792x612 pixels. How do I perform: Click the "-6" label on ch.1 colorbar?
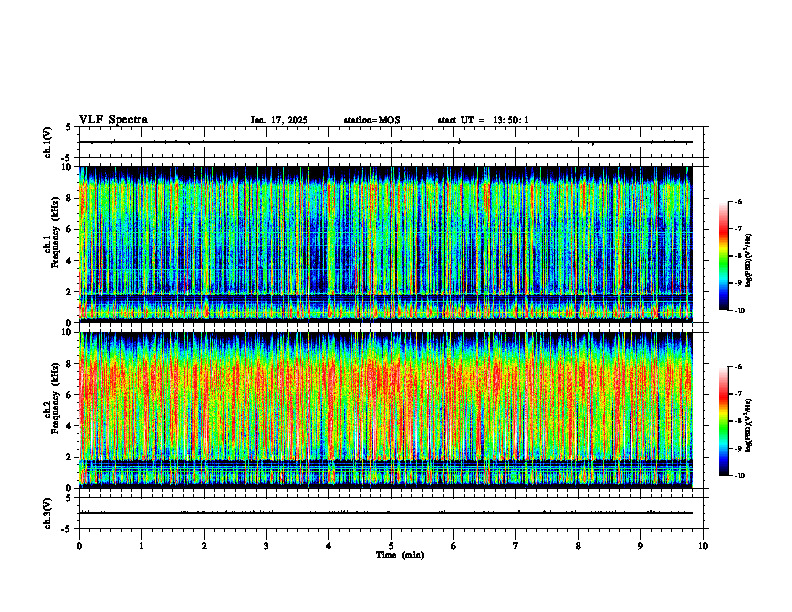738,202
